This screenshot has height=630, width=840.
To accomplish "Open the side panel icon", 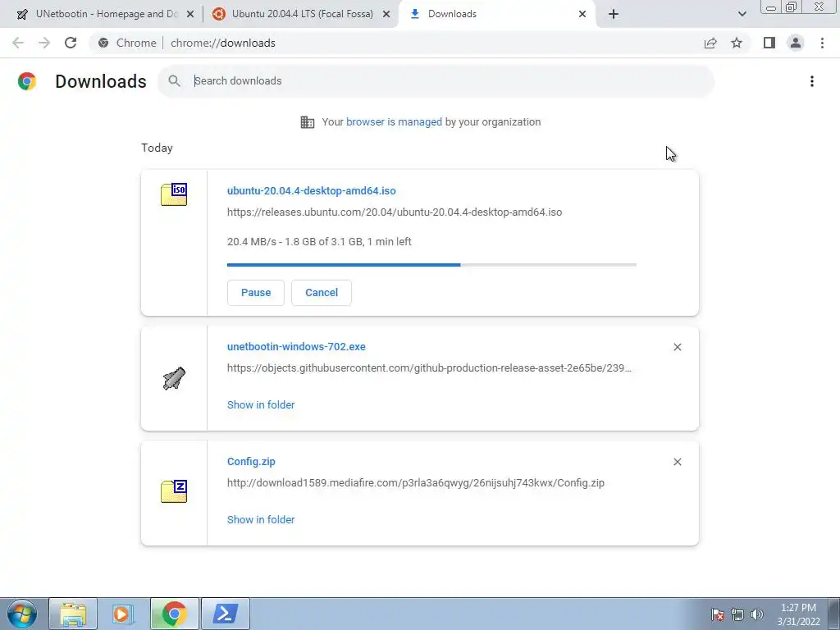I will point(769,43).
